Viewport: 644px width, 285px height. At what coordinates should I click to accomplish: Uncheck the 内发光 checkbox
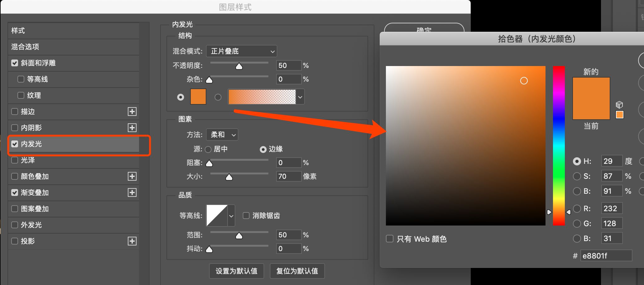click(x=15, y=144)
